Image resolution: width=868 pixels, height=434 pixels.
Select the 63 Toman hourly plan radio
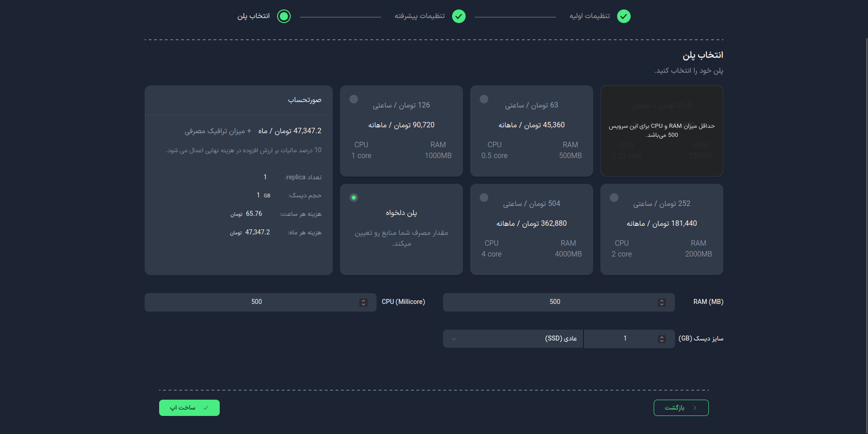tap(484, 99)
